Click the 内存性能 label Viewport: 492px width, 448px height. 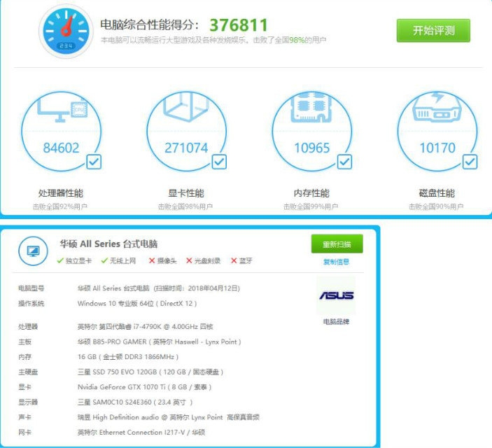311,193
